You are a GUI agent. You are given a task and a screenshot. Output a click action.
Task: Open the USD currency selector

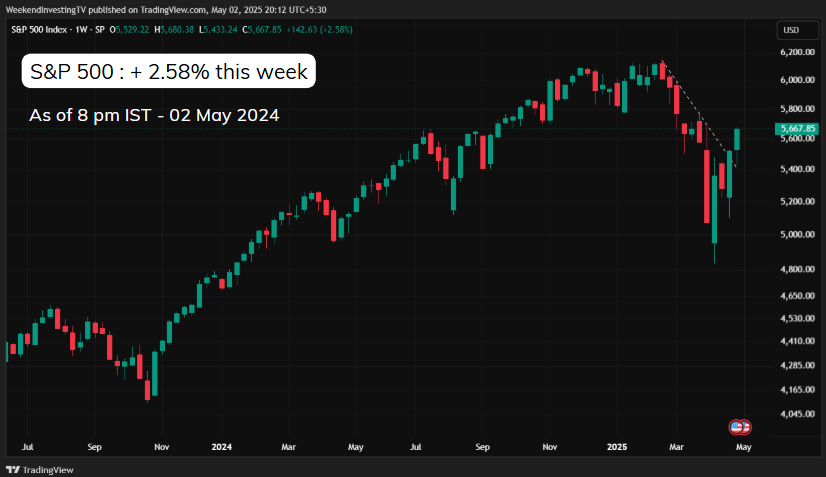(797, 30)
